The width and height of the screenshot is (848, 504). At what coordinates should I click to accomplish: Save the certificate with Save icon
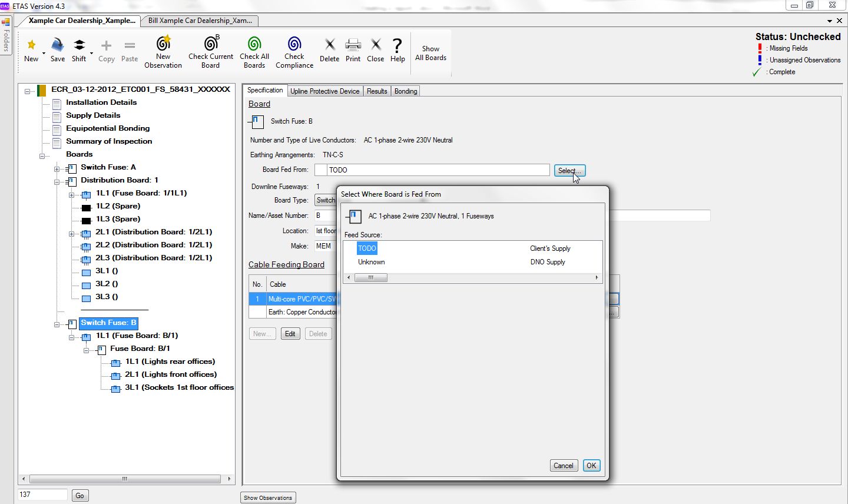(x=57, y=45)
